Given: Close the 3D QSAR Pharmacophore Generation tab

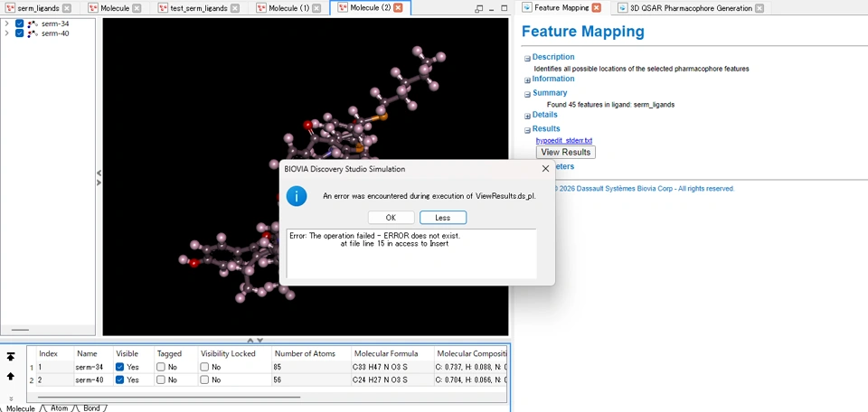Looking at the screenshot, I should pyautogui.click(x=759, y=8).
